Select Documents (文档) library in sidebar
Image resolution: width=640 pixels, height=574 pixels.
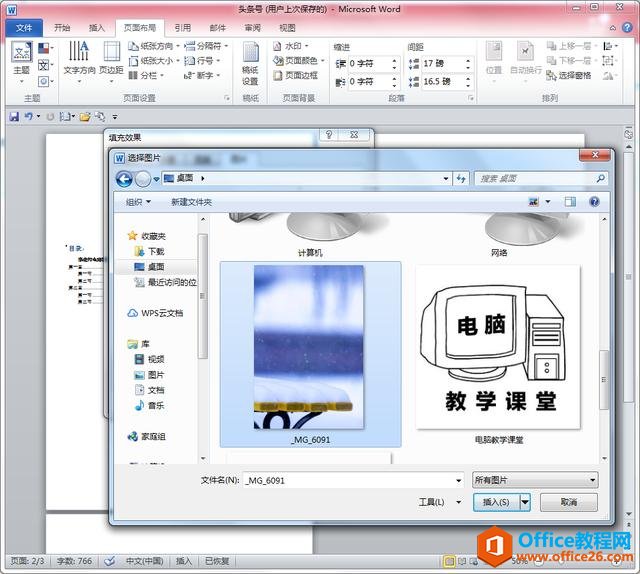pyautogui.click(x=149, y=390)
